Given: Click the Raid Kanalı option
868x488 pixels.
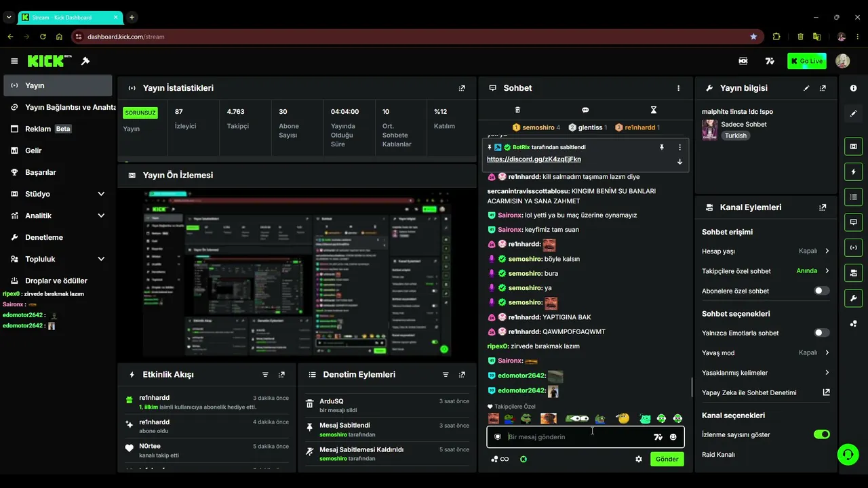Looking at the screenshot, I should [718, 454].
